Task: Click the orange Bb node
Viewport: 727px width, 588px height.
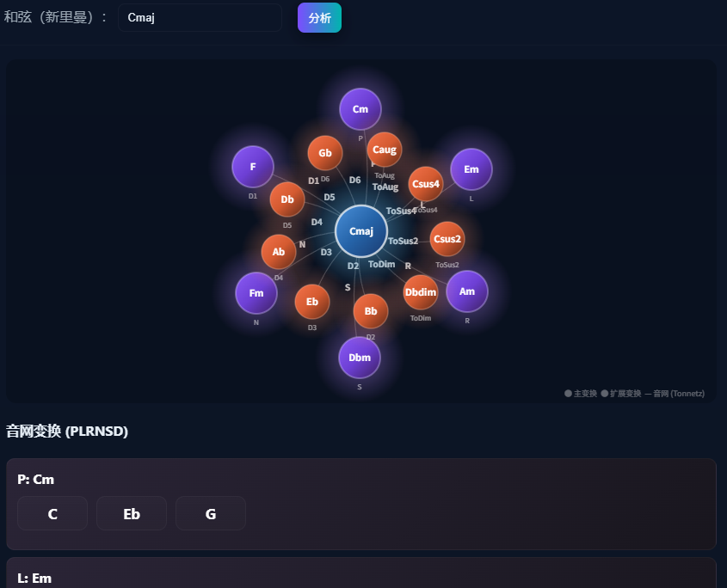Action: (x=371, y=311)
